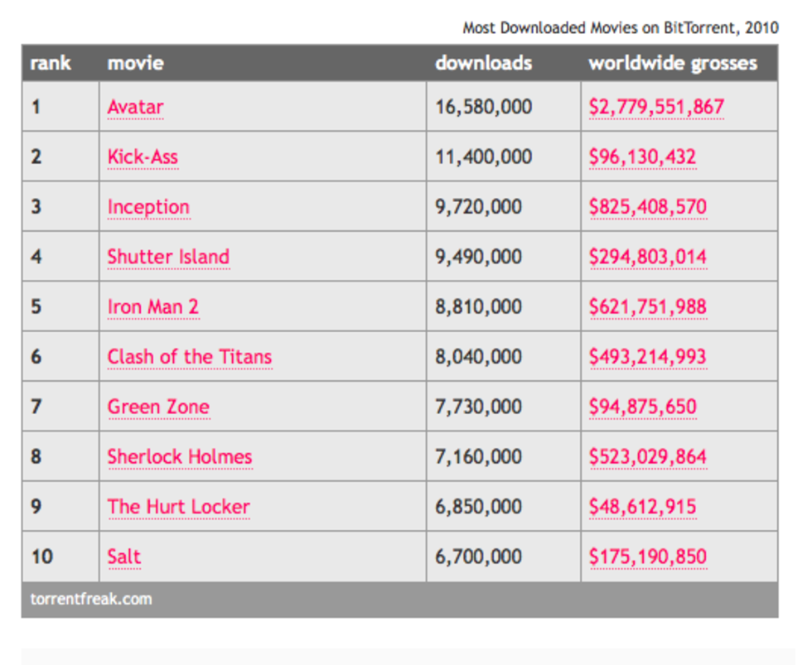Click the $493,214,993 gross link
Image resolution: width=812 pixels, height=665 pixels.
648,357
